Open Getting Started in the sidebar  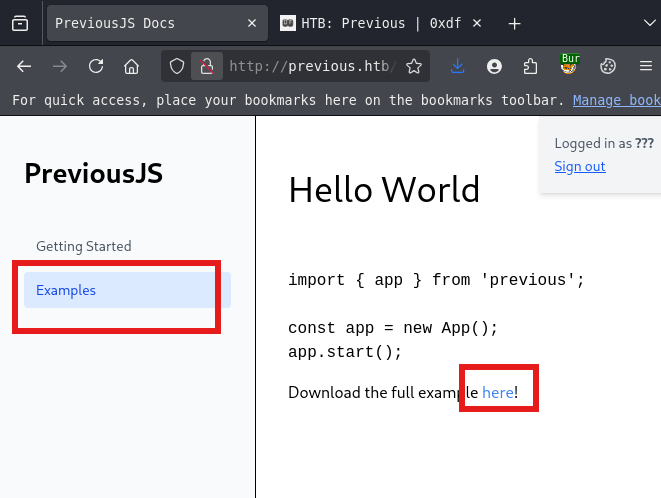pos(84,246)
